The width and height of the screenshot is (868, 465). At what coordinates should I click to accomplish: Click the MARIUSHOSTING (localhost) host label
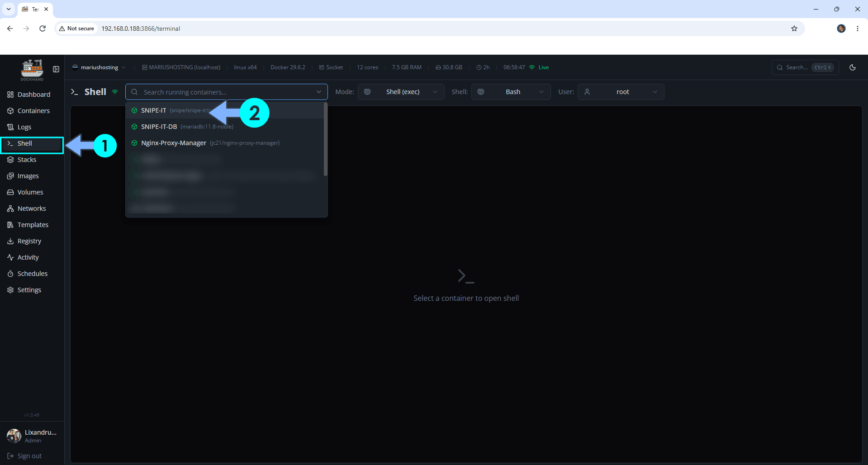pos(181,67)
